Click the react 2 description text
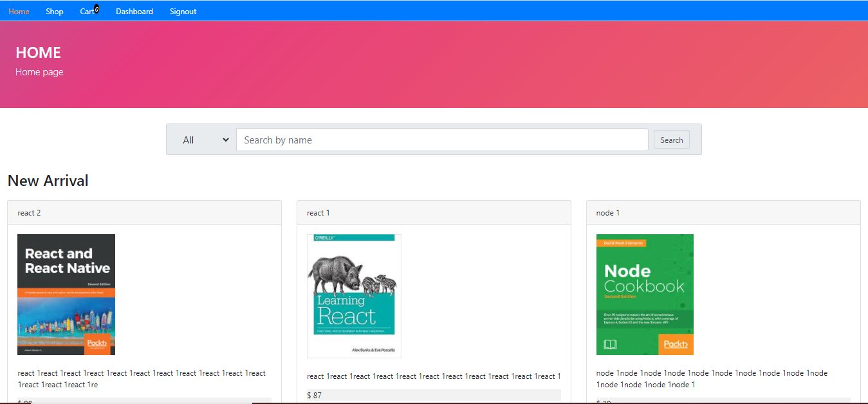The image size is (868, 404). [x=142, y=379]
